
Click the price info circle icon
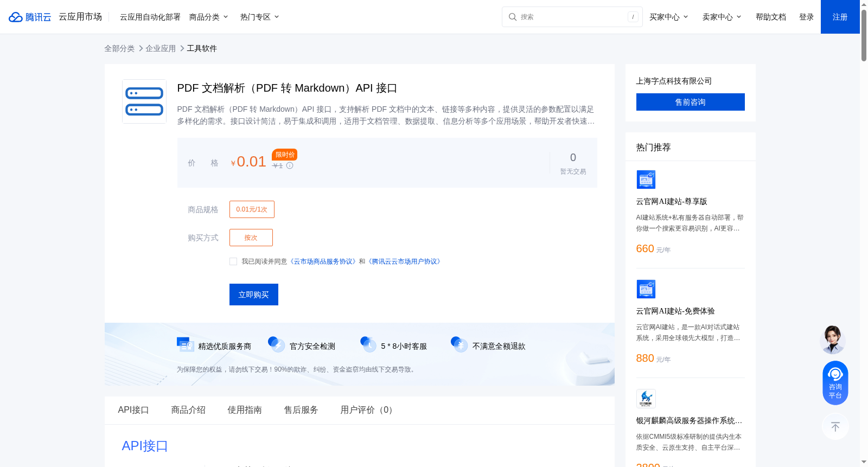click(x=290, y=166)
